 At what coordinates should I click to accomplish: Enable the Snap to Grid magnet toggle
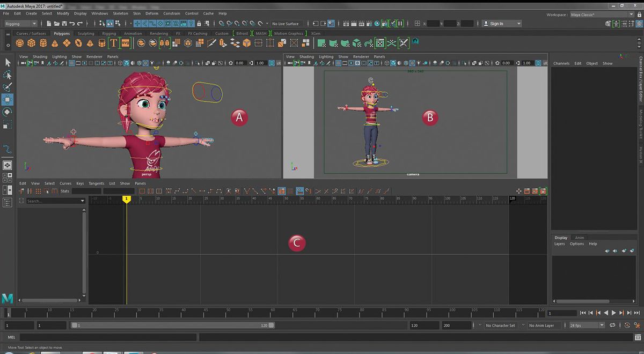click(138, 24)
